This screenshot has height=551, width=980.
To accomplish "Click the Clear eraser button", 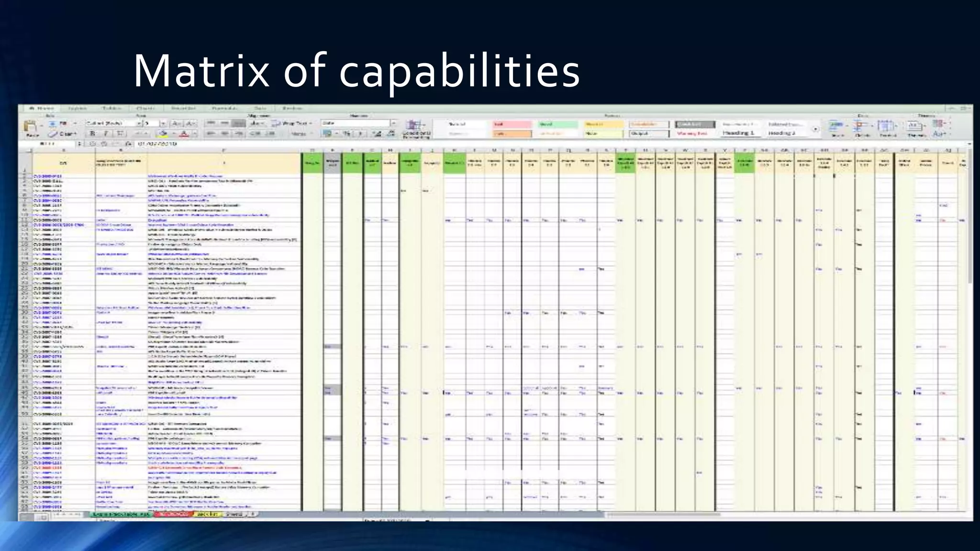I will pyautogui.click(x=62, y=134).
